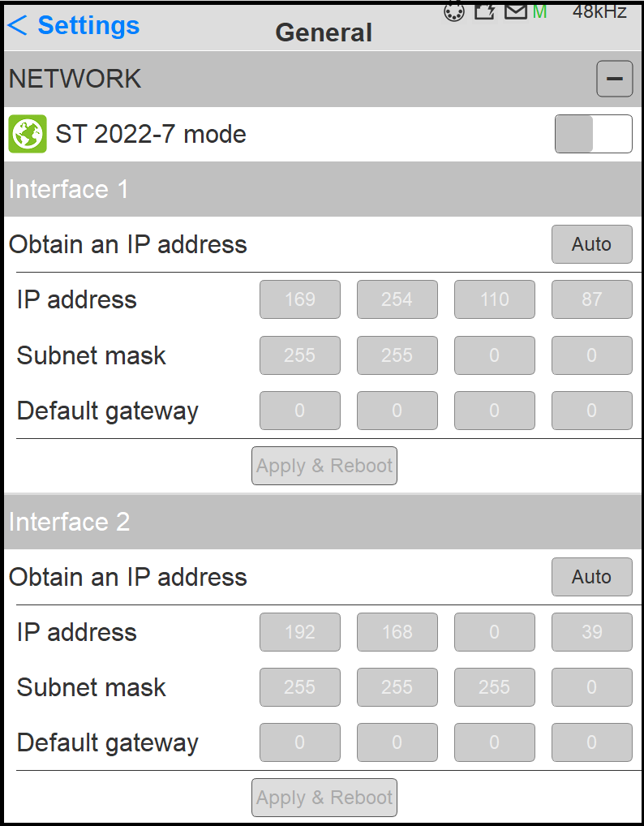Screen dimensions: 644x826
Task: Click the battery charging status icon
Action: (484, 11)
